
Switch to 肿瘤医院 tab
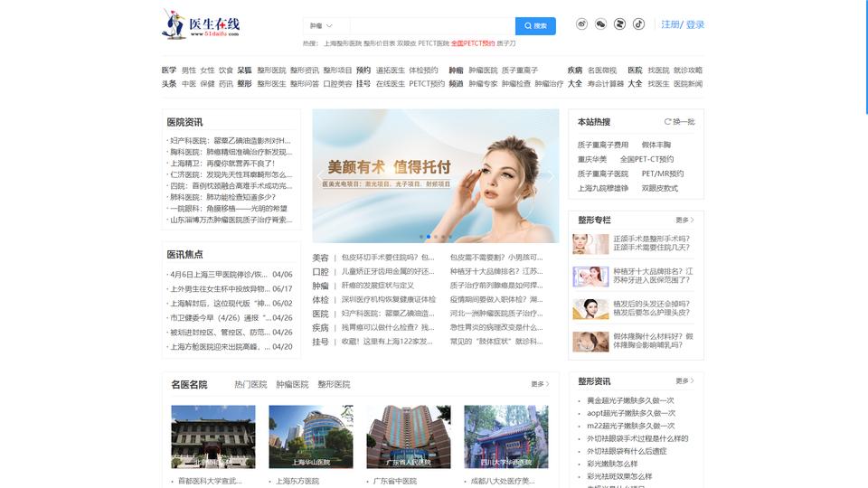click(292, 385)
